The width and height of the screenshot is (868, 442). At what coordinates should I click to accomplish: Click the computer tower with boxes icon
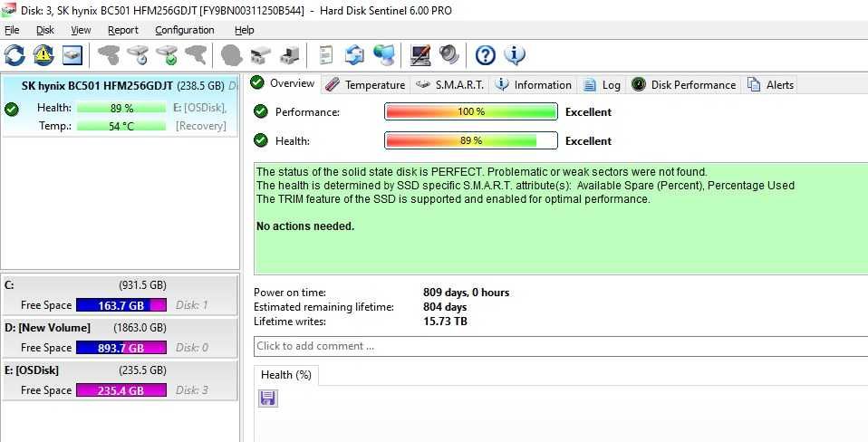click(x=290, y=54)
